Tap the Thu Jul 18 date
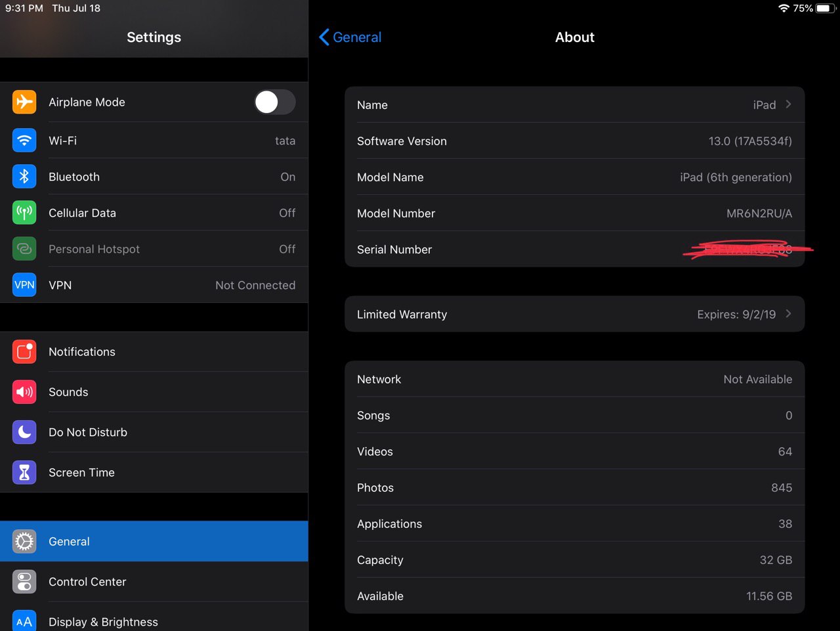 [x=76, y=9]
